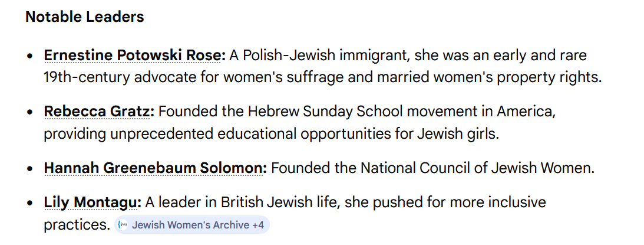Viewport: 644px width, 245px height.
Task: Click the bullet before Hannah Greenebaum Solomon
Action: point(30,169)
